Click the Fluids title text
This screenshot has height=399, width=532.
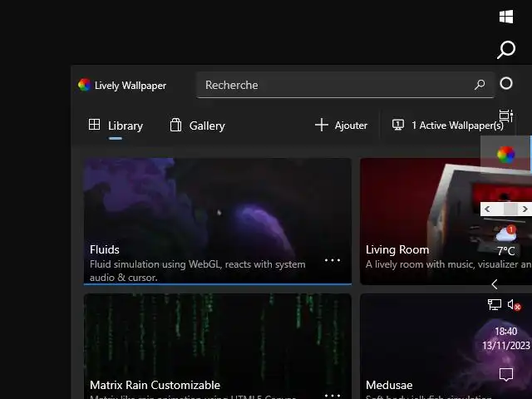coord(105,249)
